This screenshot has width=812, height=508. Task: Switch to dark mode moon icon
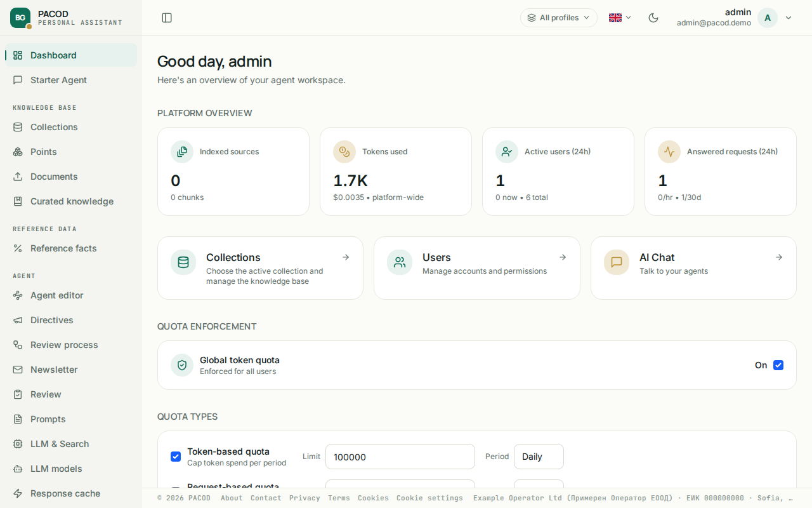click(653, 18)
